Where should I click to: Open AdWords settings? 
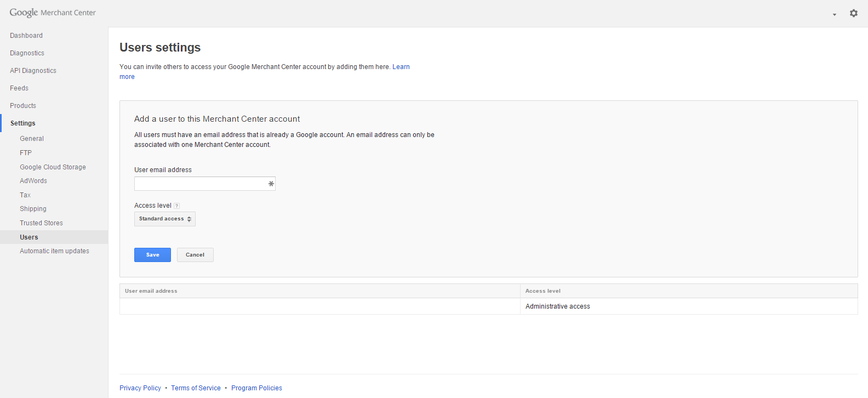click(x=33, y=181)
